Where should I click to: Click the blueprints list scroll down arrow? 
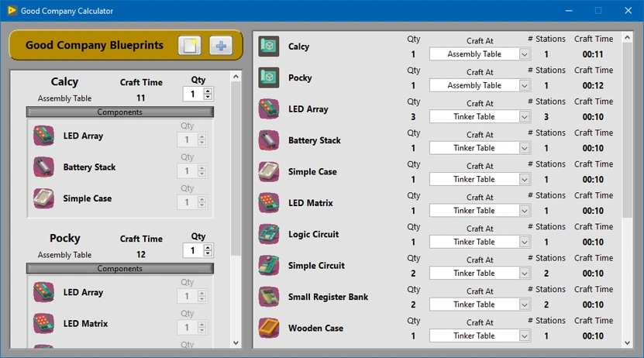click(236, 343)
